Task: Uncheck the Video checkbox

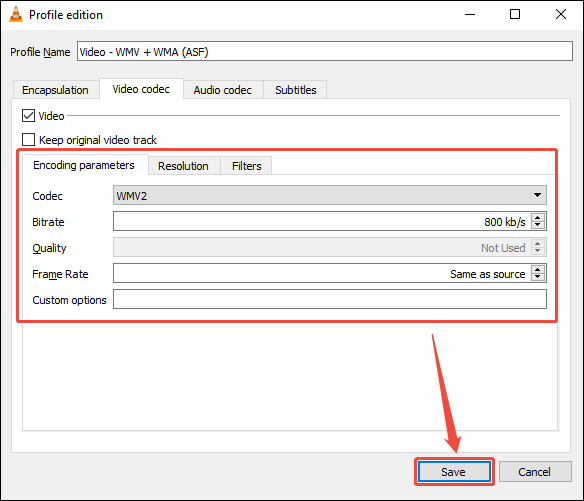Action: coord(28,115)
